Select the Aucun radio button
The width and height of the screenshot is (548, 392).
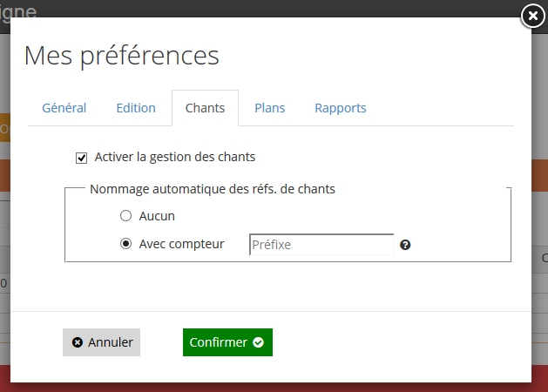(x=125, y=216)
